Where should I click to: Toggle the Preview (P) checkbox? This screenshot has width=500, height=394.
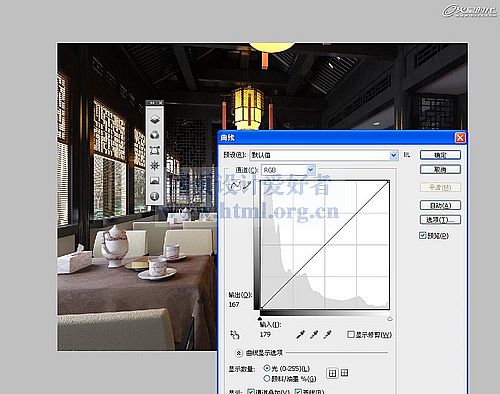(x=423, y=235)
